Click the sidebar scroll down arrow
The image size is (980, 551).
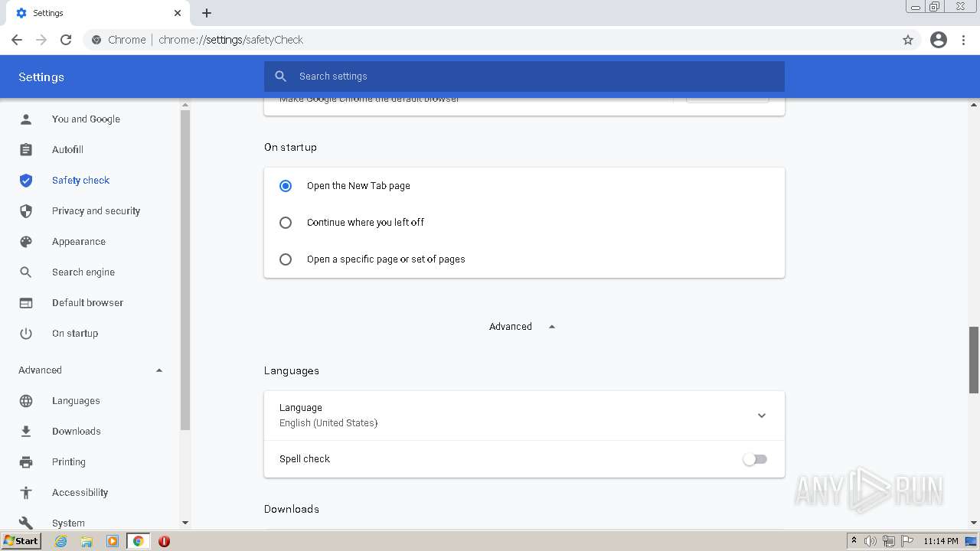(x=185, y=523)
